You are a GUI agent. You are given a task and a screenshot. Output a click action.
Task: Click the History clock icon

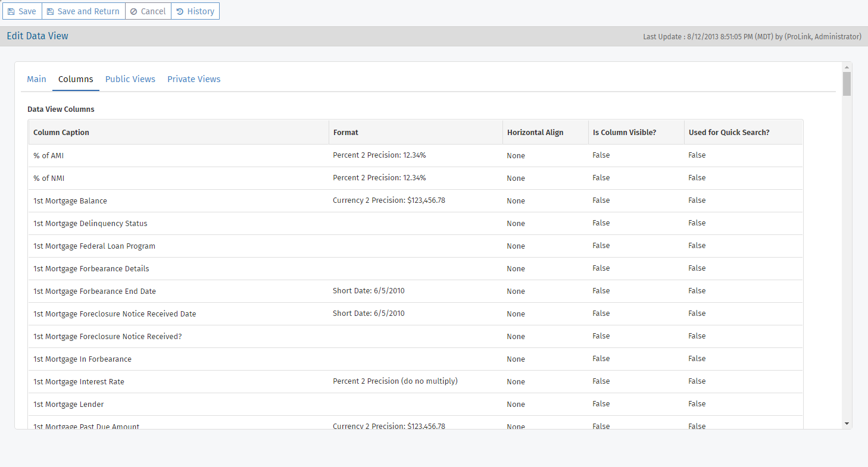click(180, 11)
